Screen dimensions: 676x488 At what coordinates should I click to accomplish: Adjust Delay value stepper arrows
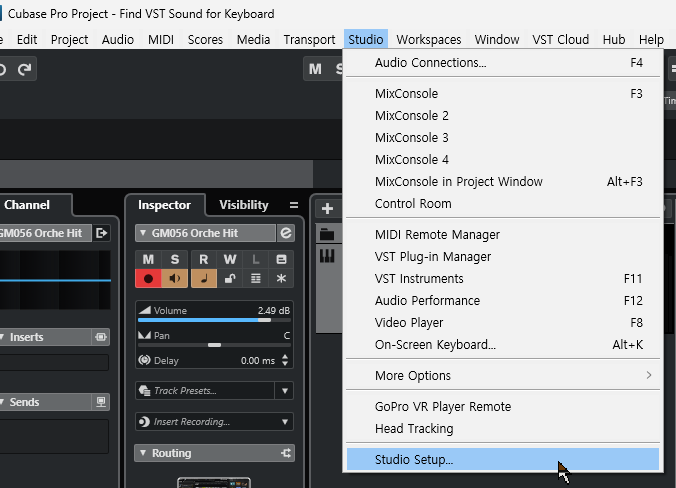pos(285,360)
